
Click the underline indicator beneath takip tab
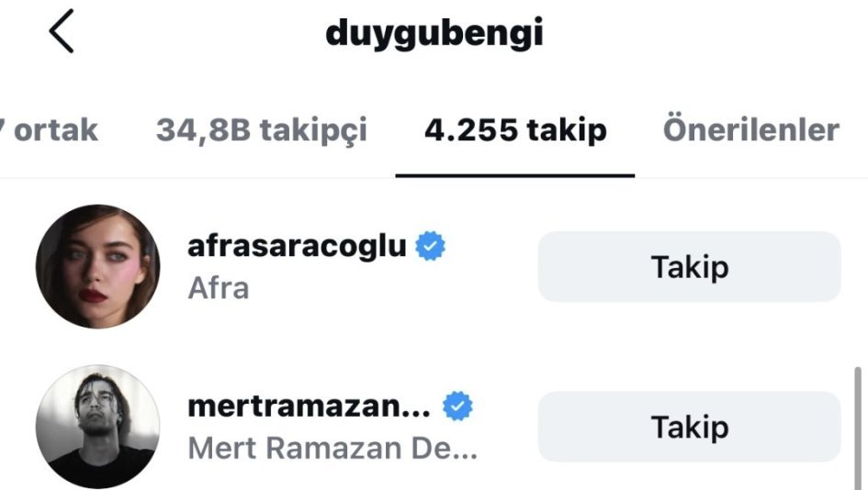pos(515,176)
